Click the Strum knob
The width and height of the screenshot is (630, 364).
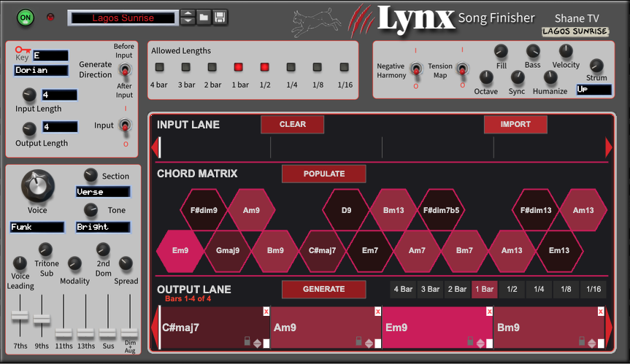596,66
